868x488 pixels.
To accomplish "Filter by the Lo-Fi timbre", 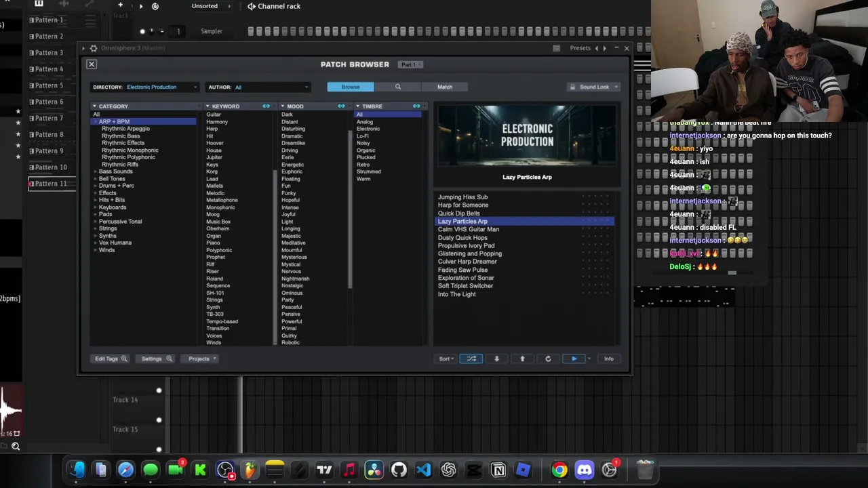I will tap(363, 136).
